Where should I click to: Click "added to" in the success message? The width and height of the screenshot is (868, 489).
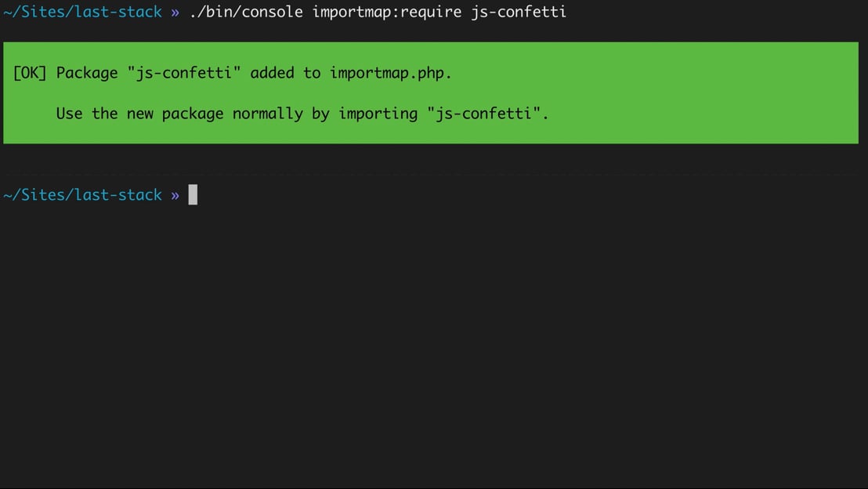pyautogui.click(x=285, y=73)
